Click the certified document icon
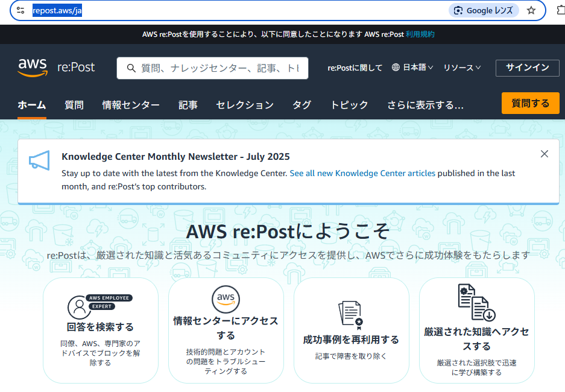This screenshot has width=565, height=392. pos(351,315)
